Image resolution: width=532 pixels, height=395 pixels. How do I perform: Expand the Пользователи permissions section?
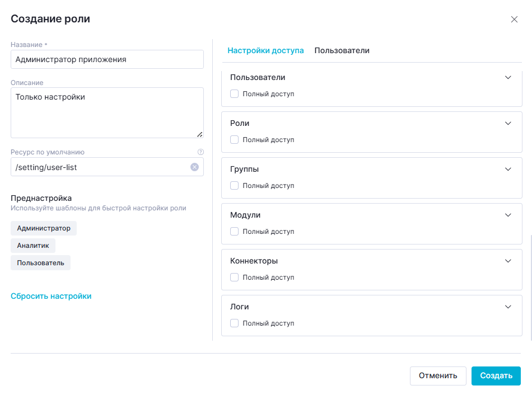click(x=508, y=77)
